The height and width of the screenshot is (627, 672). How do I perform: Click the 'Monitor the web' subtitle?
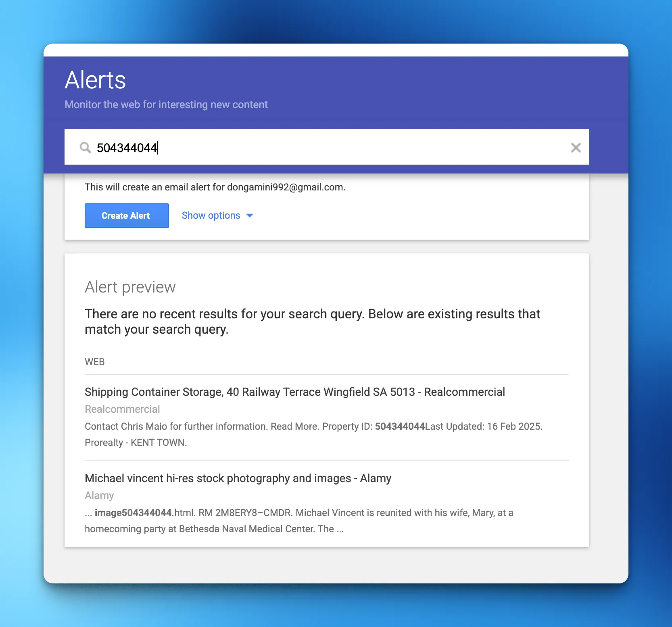click(166, 104)
